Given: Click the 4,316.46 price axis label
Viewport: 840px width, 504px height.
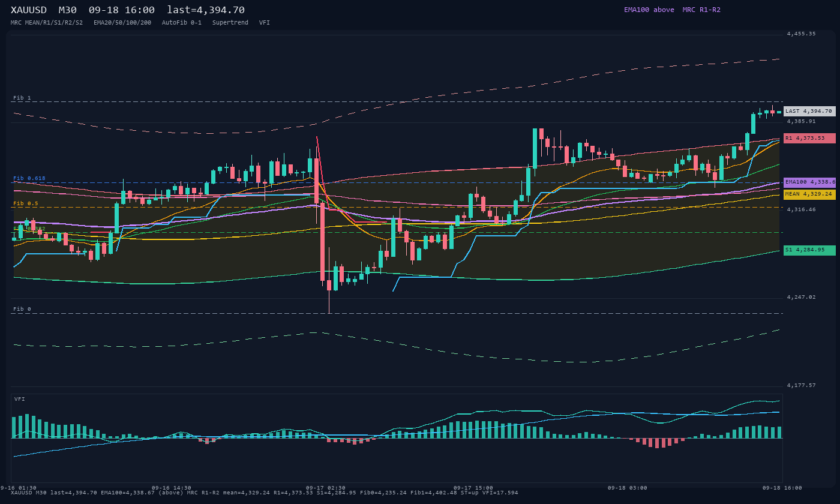Looking at the screenshot, I should (x=802, y=209).
